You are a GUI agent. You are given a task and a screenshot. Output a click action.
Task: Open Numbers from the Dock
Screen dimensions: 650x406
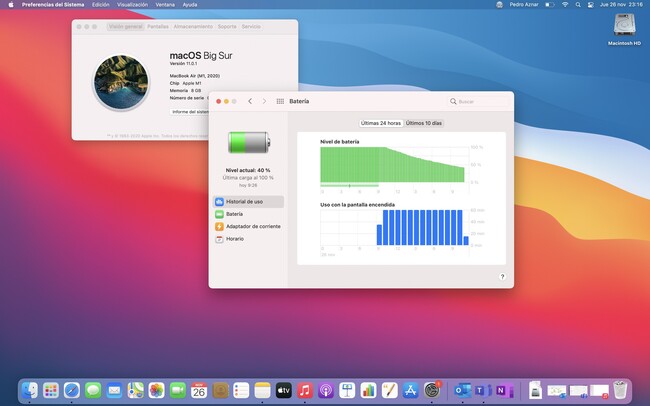(368, 390)
